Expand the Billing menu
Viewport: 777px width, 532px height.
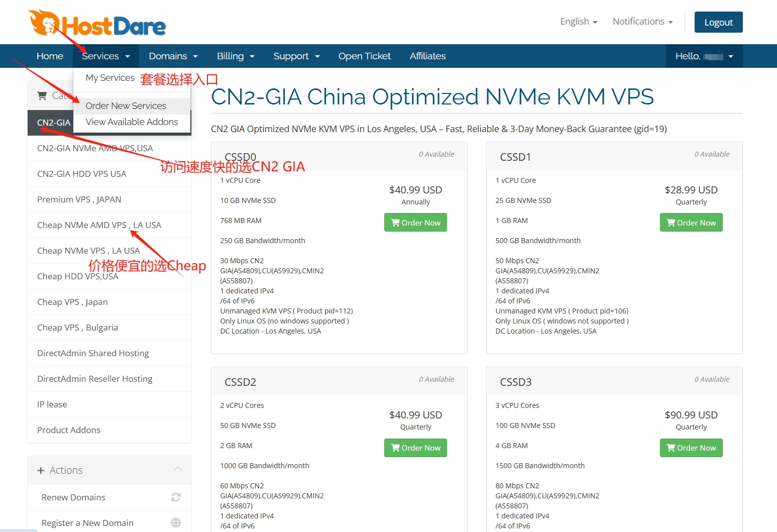point(236,56)
